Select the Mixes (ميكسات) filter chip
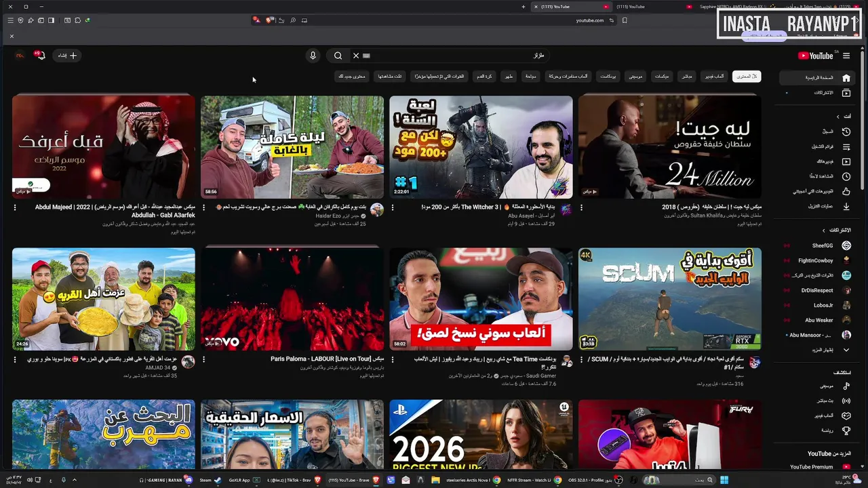Image resolution: width=868 pixels, height=488 pixels. tap(662, 76)
